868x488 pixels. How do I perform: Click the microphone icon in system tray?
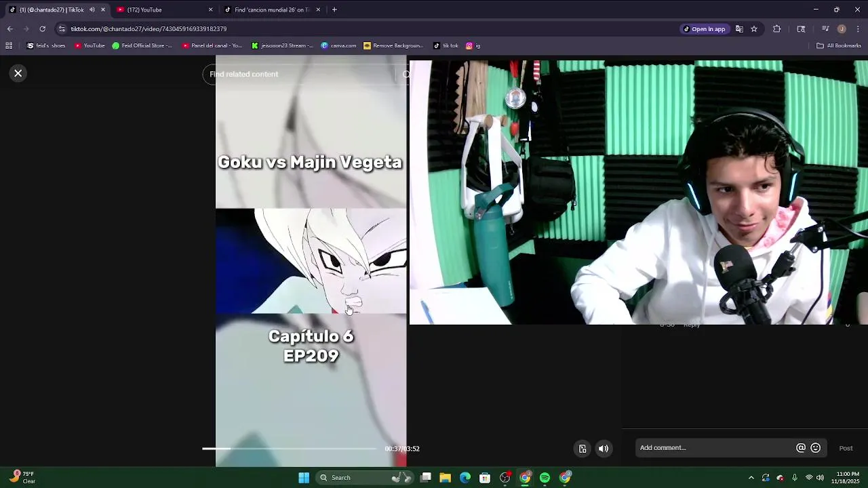(795, 478)
